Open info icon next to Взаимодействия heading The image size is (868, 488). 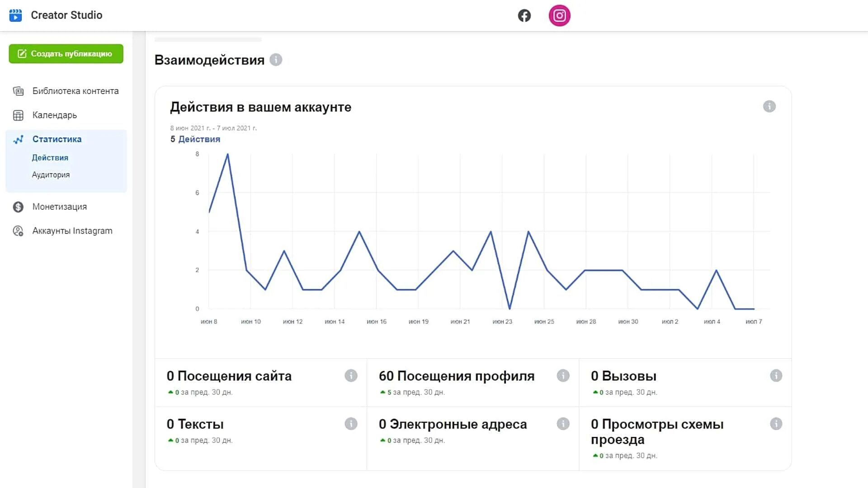[276, 60]
